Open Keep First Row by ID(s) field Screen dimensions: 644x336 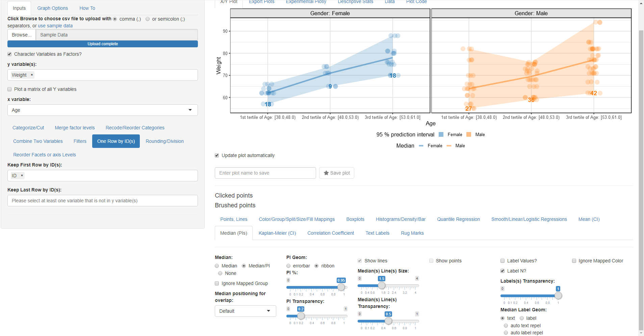click(x=103, y=176)
